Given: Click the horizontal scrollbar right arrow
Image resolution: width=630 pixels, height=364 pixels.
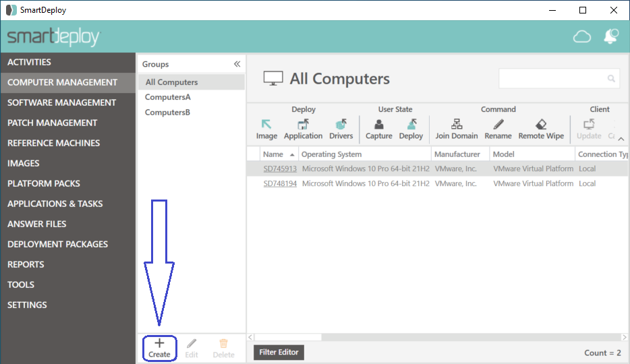Looking at the screenshot, I should coord(625,338).
